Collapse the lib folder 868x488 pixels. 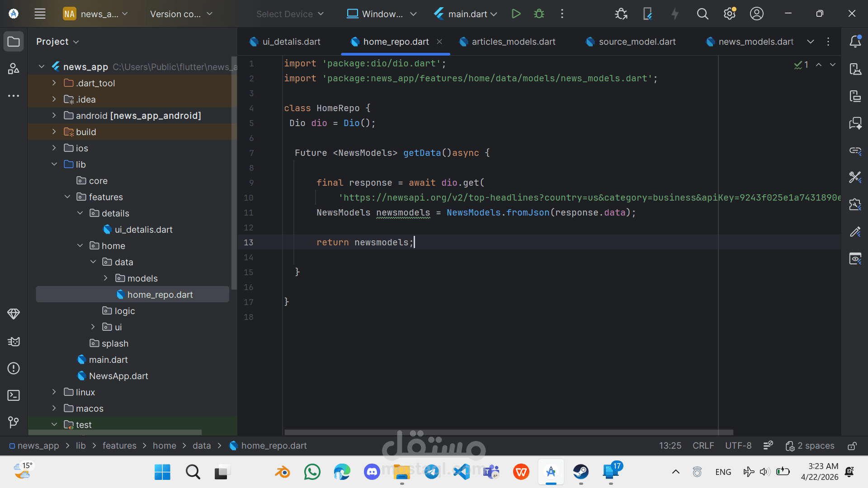point(54,164)
